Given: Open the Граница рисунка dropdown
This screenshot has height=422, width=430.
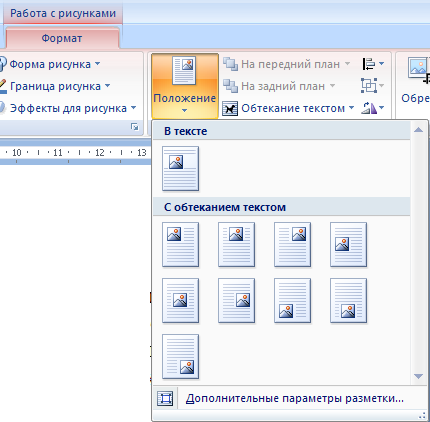Looking at the screenshot, I should [x=55, y=86].
